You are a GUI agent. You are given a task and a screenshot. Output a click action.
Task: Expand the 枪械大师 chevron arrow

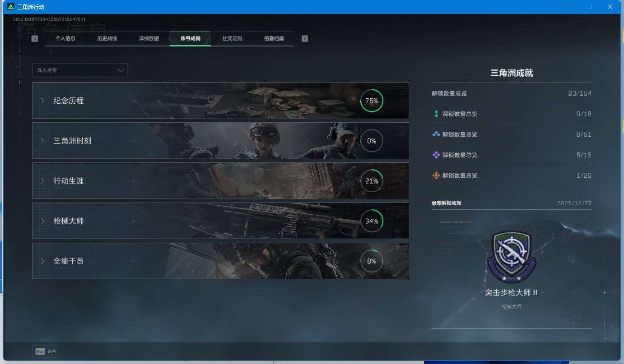click(42, 221)
